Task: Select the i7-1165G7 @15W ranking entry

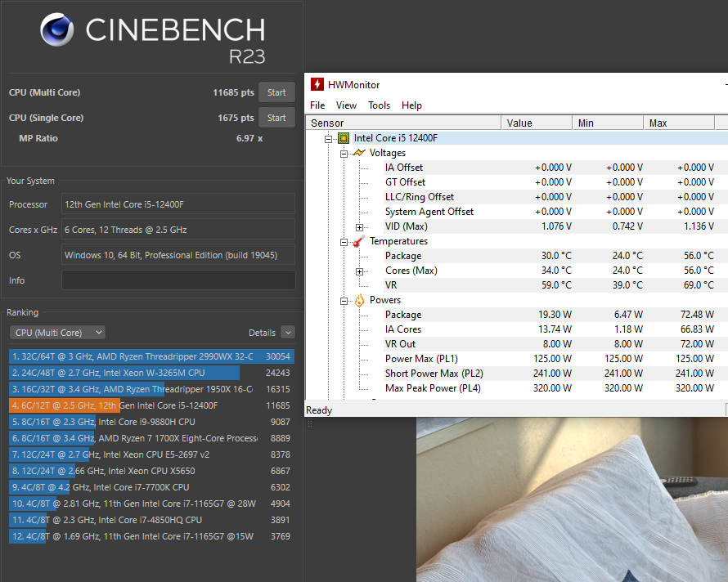Action: point(151,536)
